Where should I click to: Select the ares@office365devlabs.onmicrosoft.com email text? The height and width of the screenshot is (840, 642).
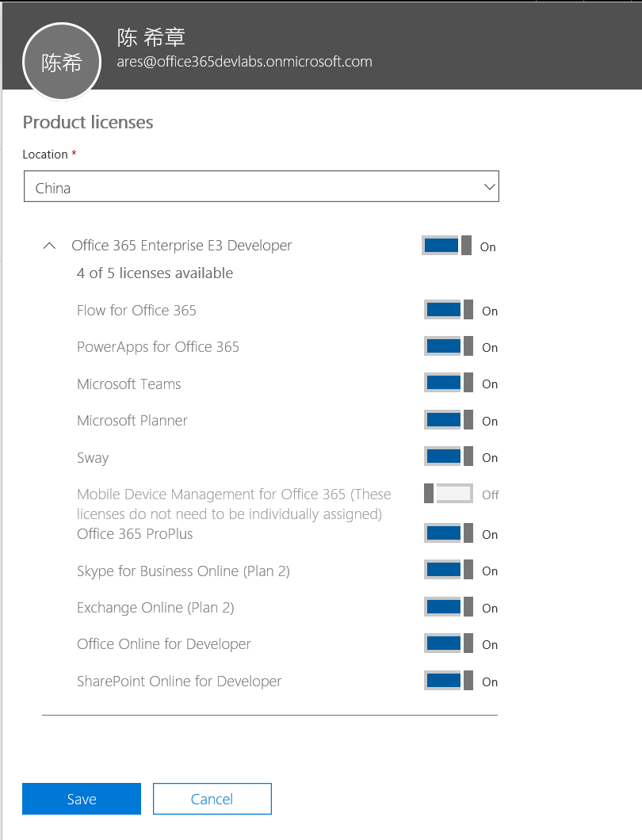coord(255,61)
